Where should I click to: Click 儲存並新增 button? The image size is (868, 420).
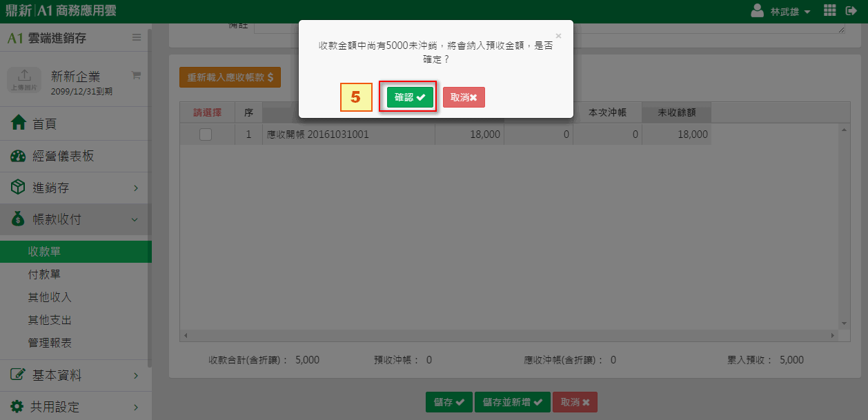[x=512, y=402]
